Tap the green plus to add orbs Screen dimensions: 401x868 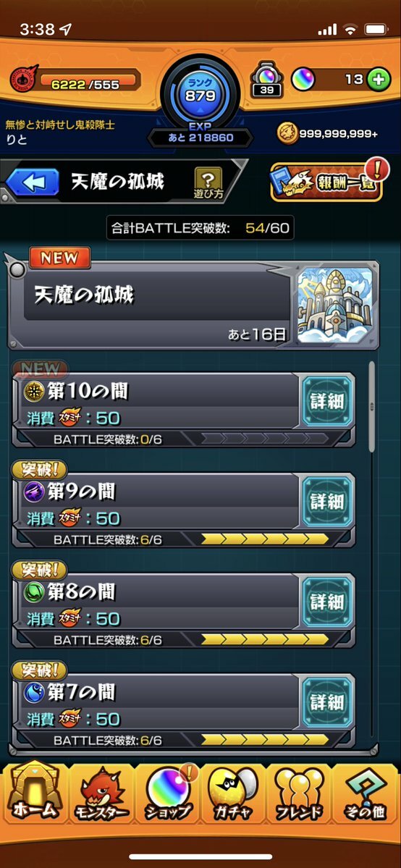[x=378, y=80]
